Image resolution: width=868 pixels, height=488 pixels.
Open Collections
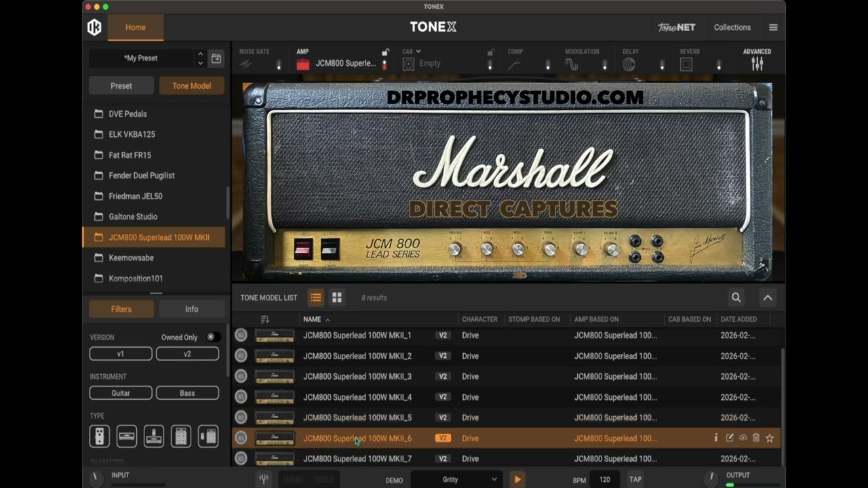[732, 28]
